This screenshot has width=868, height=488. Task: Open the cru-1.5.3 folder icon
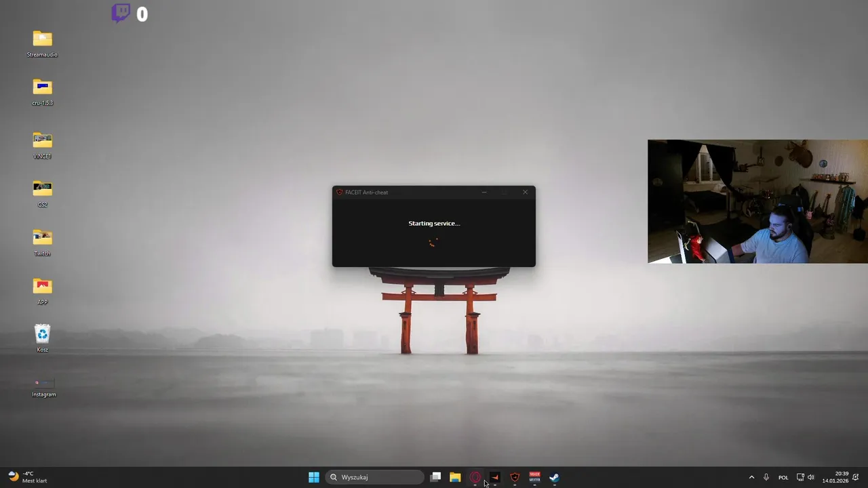pos(42,92)
